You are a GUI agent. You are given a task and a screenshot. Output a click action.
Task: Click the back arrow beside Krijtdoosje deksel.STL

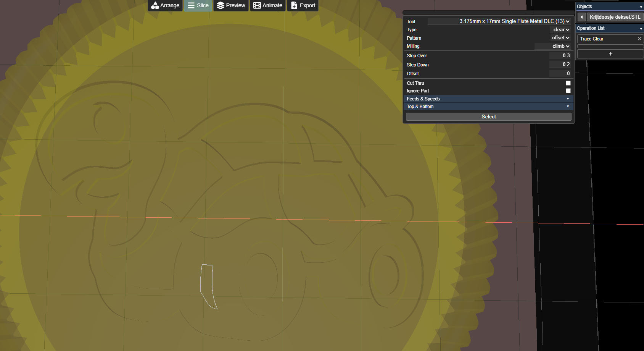(x=581, y=17)
